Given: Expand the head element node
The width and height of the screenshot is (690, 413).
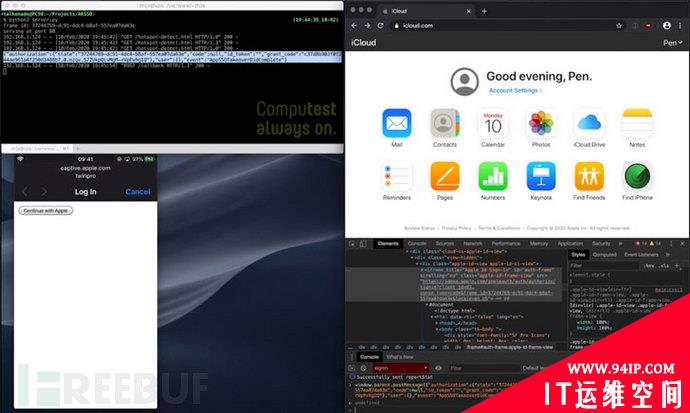Looking at the screenshot, I should pyautogui.click(x=437, y=323).
